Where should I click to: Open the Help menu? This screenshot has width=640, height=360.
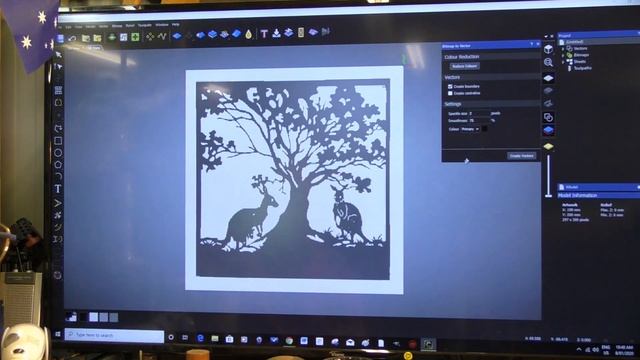click(176, 24)
